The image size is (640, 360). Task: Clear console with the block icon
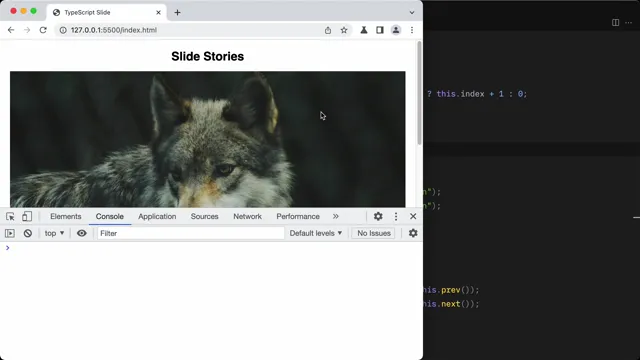28,233
